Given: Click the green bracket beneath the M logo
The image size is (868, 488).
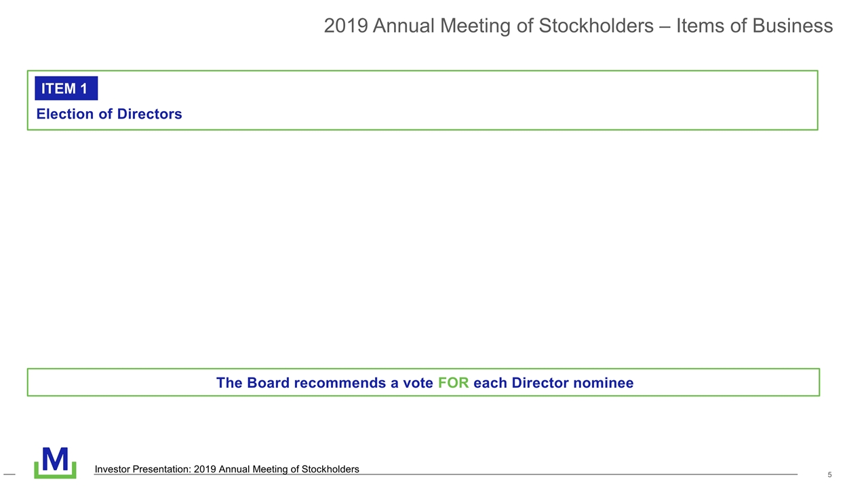Looking at the screenshot, I should point(55,476).
